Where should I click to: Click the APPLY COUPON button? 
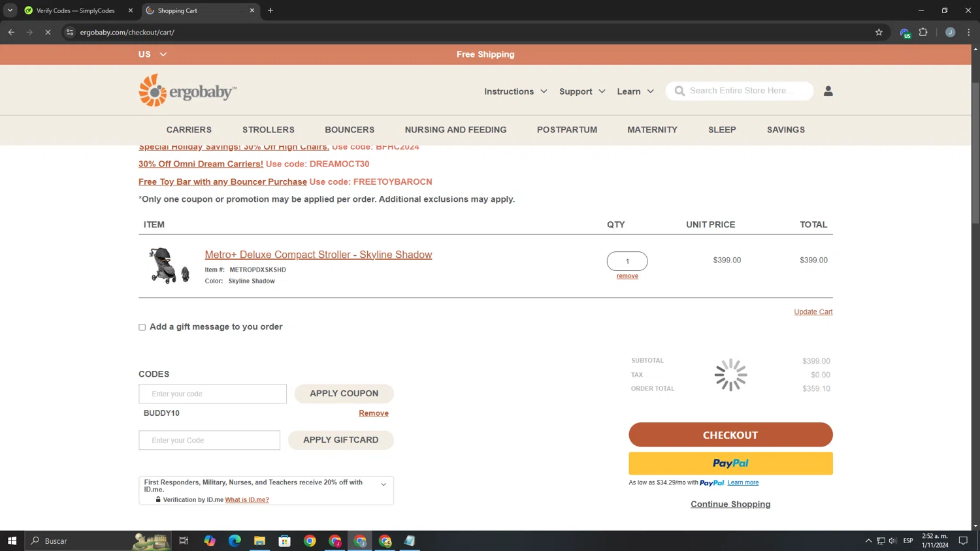344,394
